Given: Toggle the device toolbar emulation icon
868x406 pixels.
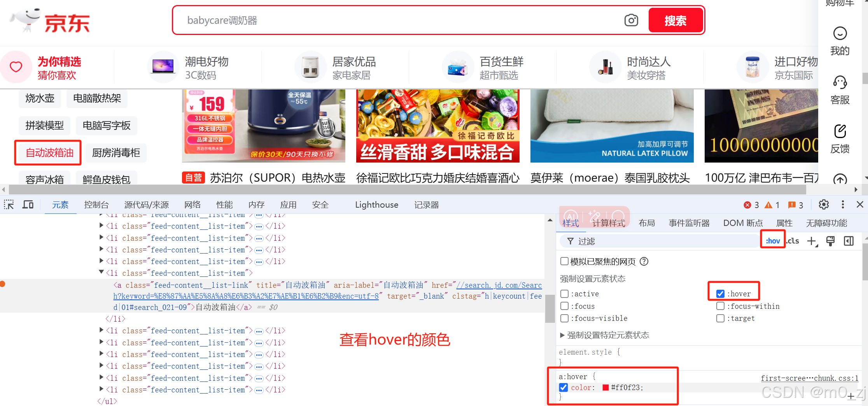Looking at the screenshot, I should tap(28, 205).
